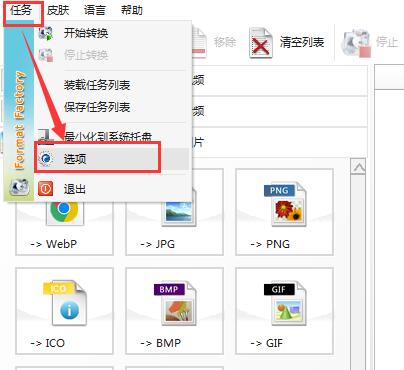404x370 pixels.
Task: Click the ICO file format icon
Action: [64, 303]
